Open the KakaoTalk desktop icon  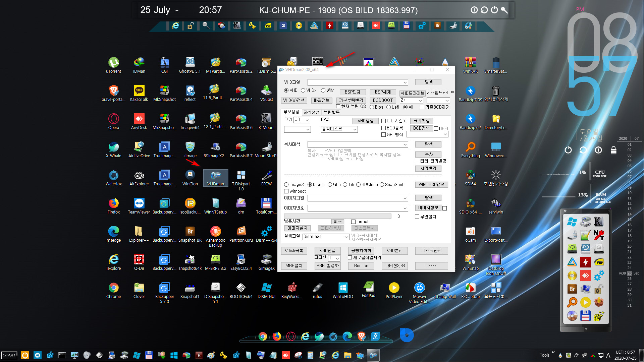[x=139, y=93]
